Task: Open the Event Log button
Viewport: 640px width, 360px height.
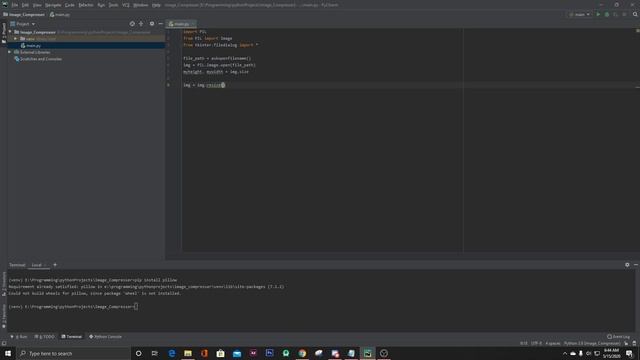Action: [618, 337]
